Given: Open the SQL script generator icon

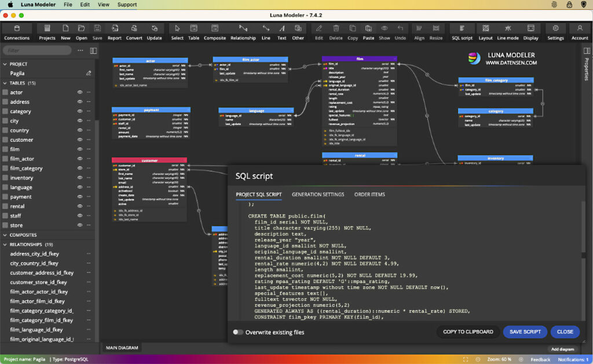Looking at the screenshot, I should (x=461, y=30).
